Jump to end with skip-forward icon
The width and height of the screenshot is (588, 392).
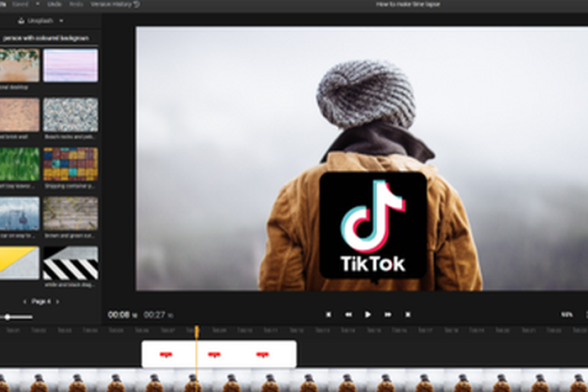(408, 314)
